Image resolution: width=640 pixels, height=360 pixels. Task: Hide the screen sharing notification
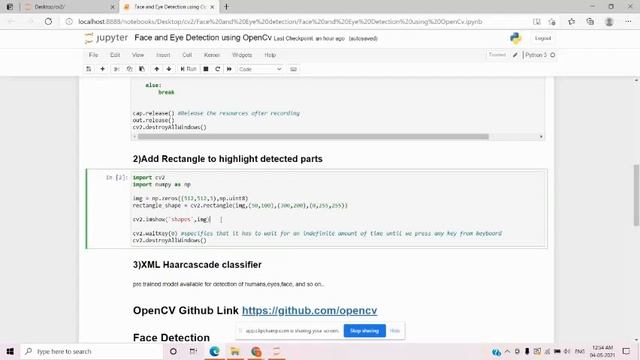(395, 331)
